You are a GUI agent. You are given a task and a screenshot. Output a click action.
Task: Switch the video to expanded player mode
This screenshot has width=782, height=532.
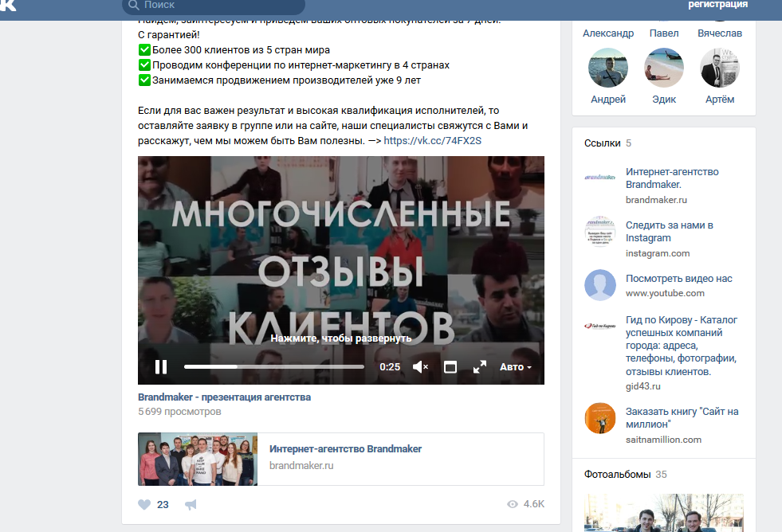(450, 367)
